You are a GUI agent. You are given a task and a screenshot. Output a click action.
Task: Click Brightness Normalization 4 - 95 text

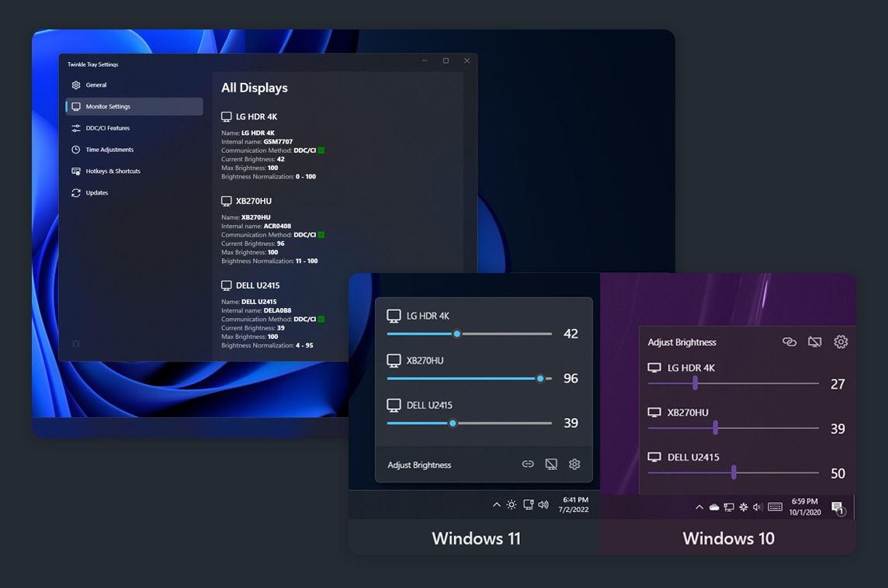267,345
